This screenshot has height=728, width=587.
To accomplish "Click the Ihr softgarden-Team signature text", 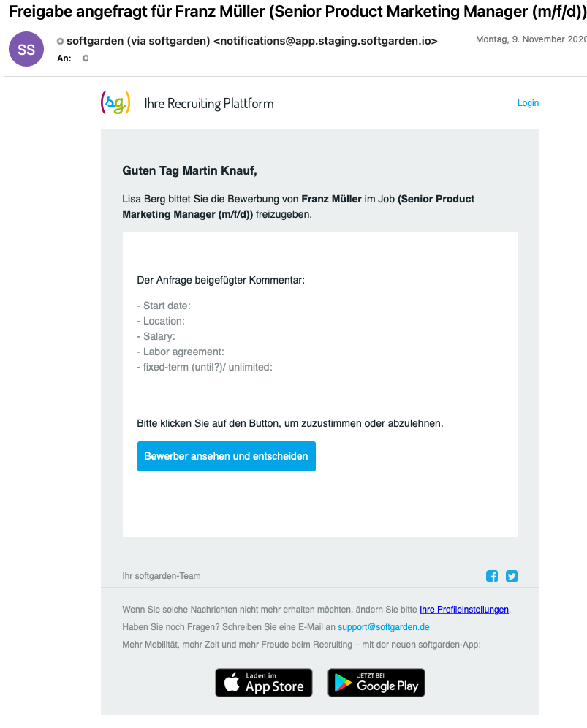I will [x=161, y=576].
